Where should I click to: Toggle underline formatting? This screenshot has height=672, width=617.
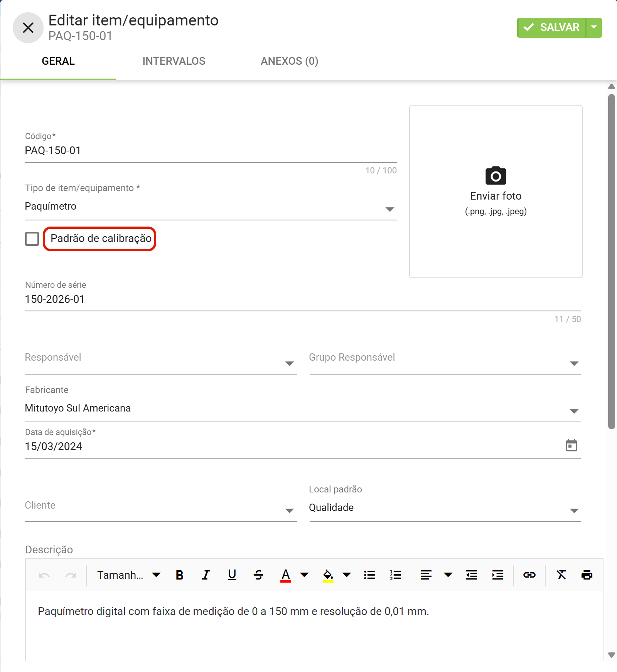[232, 575]
